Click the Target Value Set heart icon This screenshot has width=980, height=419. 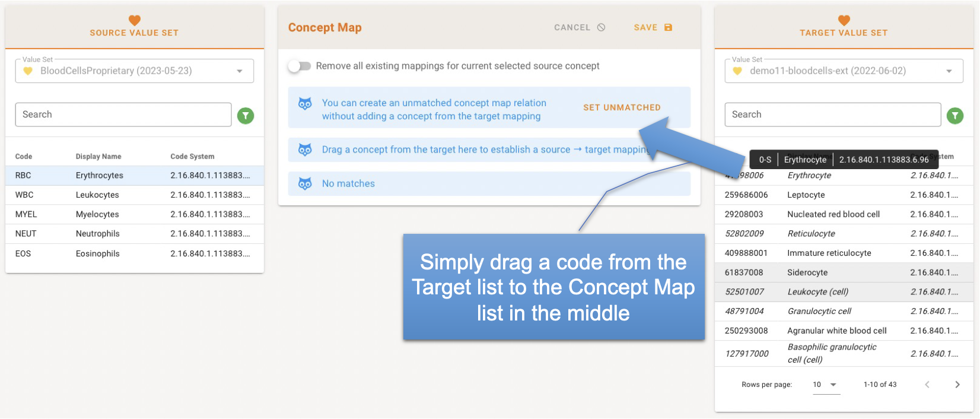pyautogui.click(x=844, y=20)
